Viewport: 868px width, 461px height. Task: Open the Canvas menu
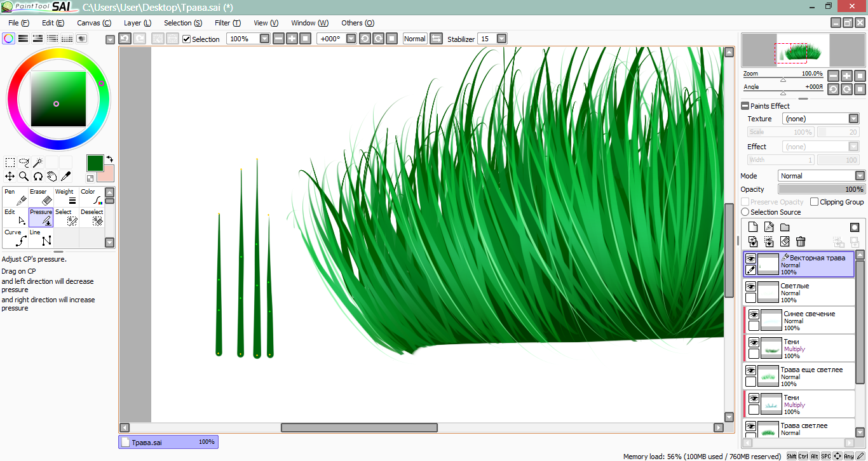(93, 23)
